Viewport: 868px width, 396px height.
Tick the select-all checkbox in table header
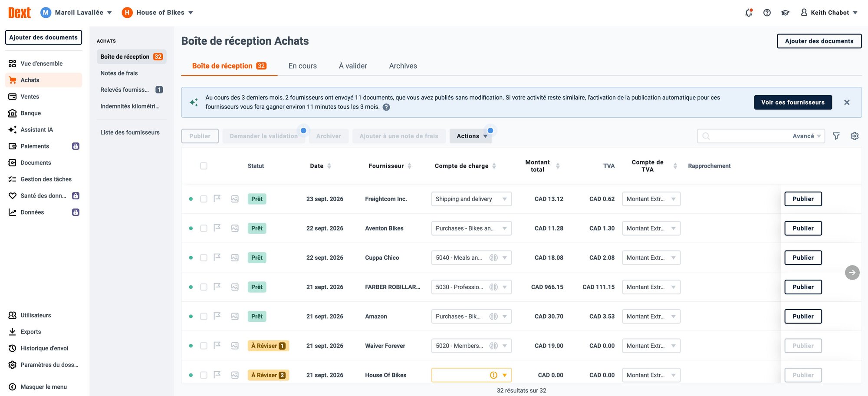(204, 166)
